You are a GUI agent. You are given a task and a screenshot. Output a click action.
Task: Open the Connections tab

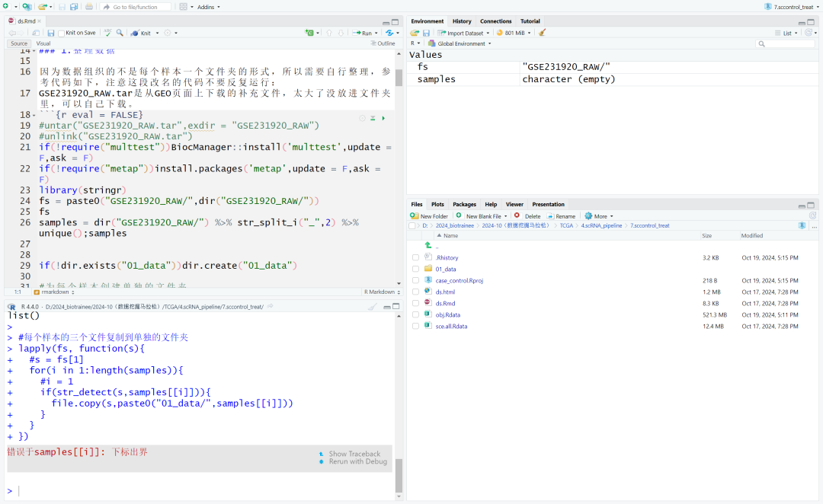pyautogui.click(x=495, y=21)
